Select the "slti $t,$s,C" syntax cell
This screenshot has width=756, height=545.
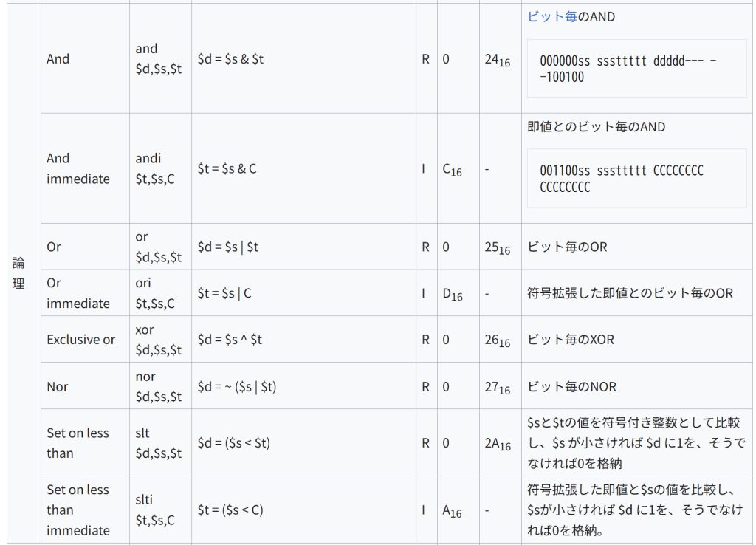point(156,510)
